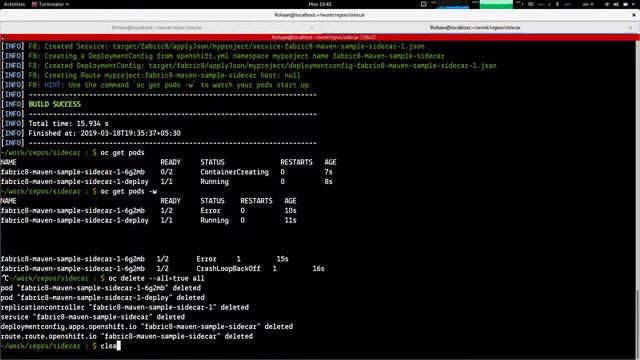Switch to the second terminal tab
This screenshot has height=360, width=640.
click(x=475, y=27)
